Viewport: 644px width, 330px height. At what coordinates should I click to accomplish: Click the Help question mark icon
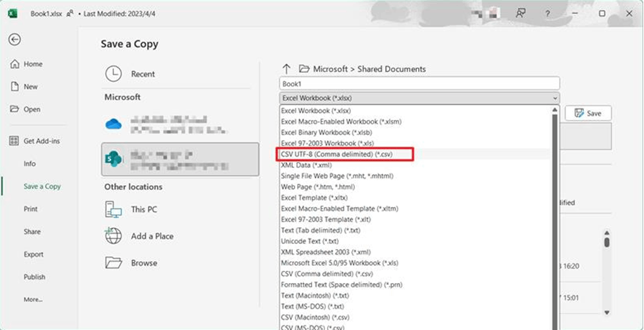pos(548,14)
